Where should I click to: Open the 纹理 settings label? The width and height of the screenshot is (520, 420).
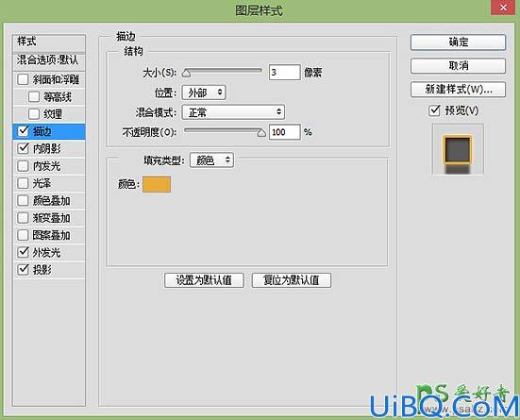point(53,114)
